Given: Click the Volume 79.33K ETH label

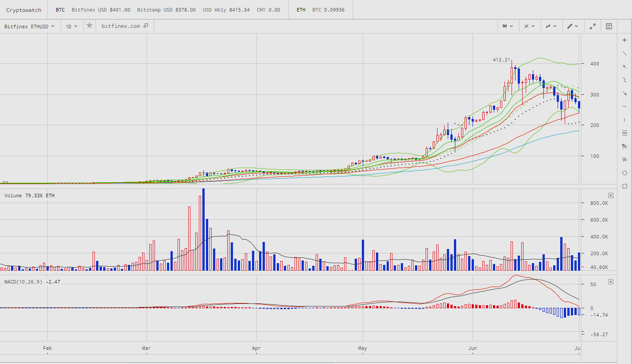Looking at the screenshot, I should point(30,195).
